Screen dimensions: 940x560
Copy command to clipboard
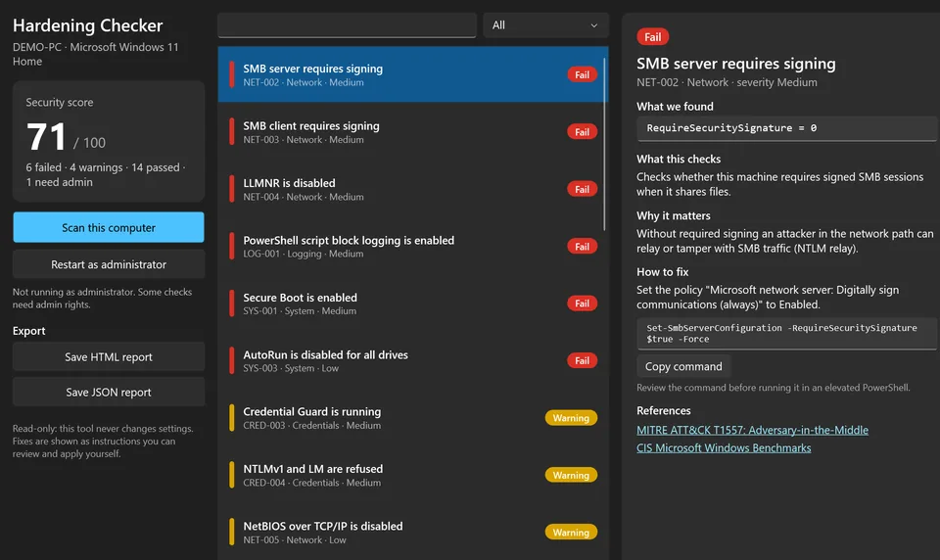(x=683, y=366)
